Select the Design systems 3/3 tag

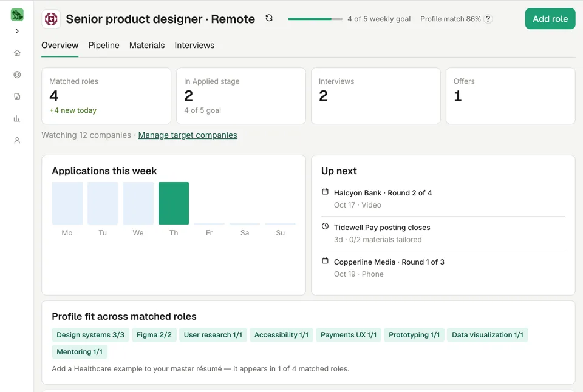90,335
